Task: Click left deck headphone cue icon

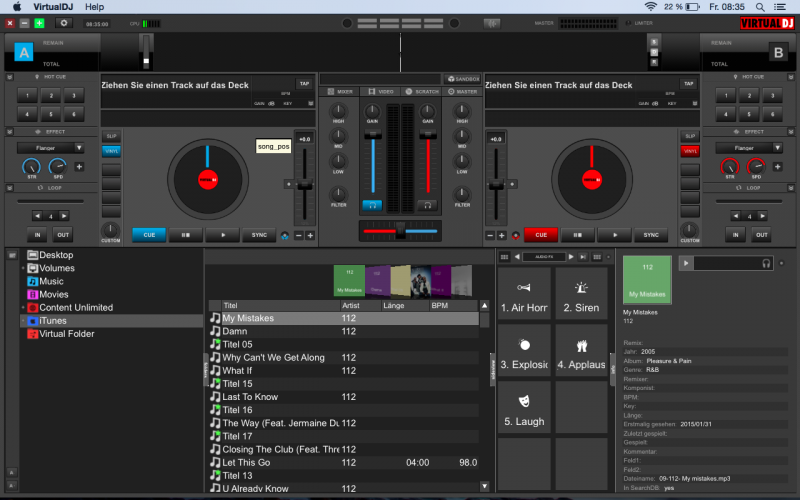Action: click(371, 205)
